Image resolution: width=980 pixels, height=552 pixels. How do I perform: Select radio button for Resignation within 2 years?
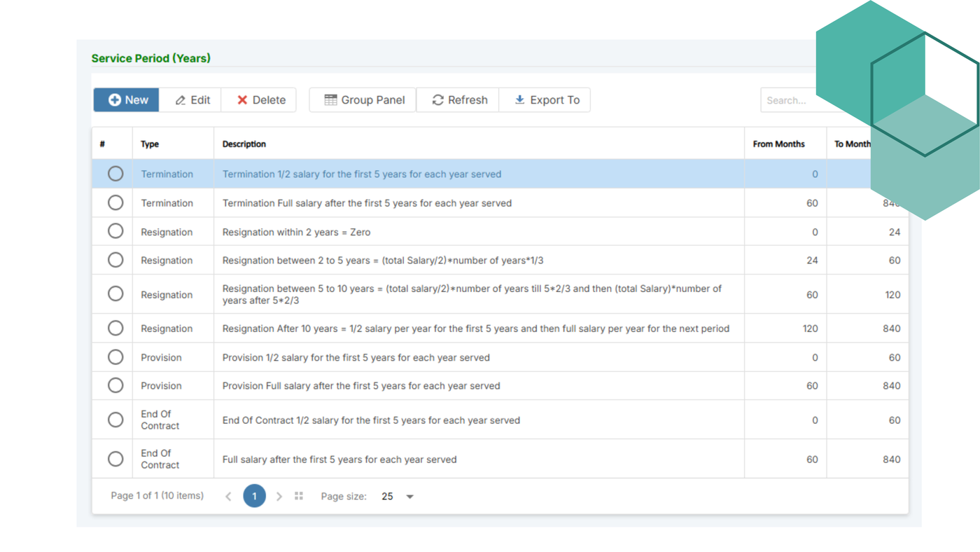(x=115, y=231)
